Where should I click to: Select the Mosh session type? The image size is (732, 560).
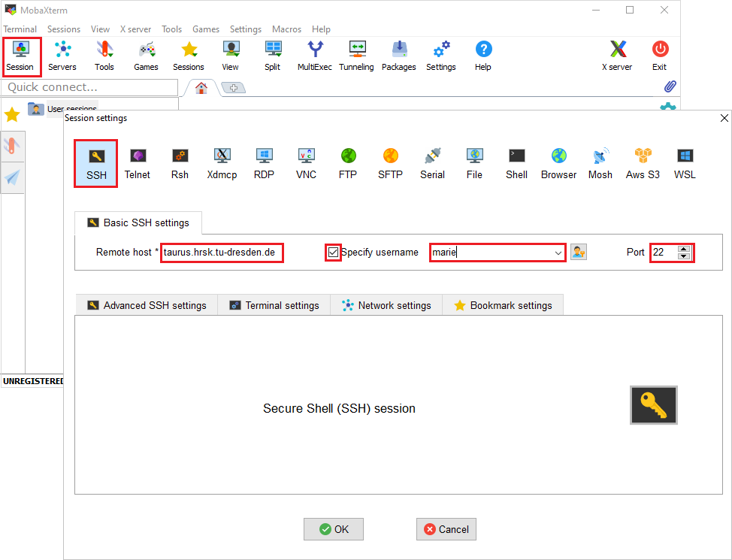tap(600, 163)
